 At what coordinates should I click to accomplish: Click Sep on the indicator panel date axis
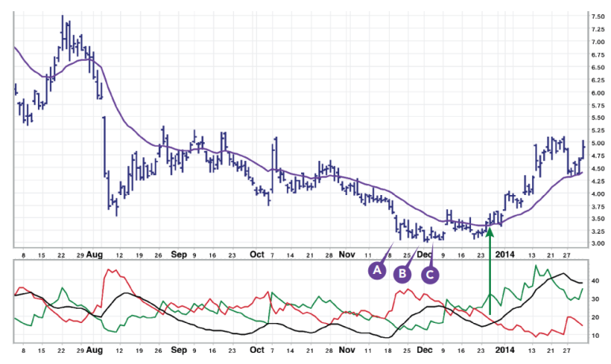179,350
